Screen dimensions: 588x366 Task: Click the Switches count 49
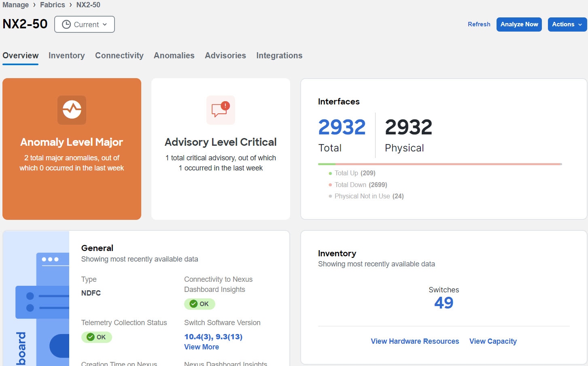tap(444, 303)
